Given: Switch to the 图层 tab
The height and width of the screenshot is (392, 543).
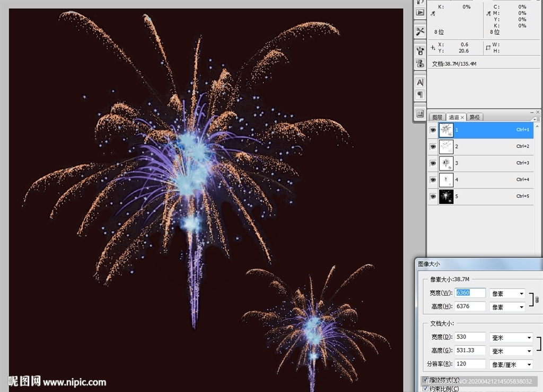Looking at the screenshot, I should coord(437,117).
